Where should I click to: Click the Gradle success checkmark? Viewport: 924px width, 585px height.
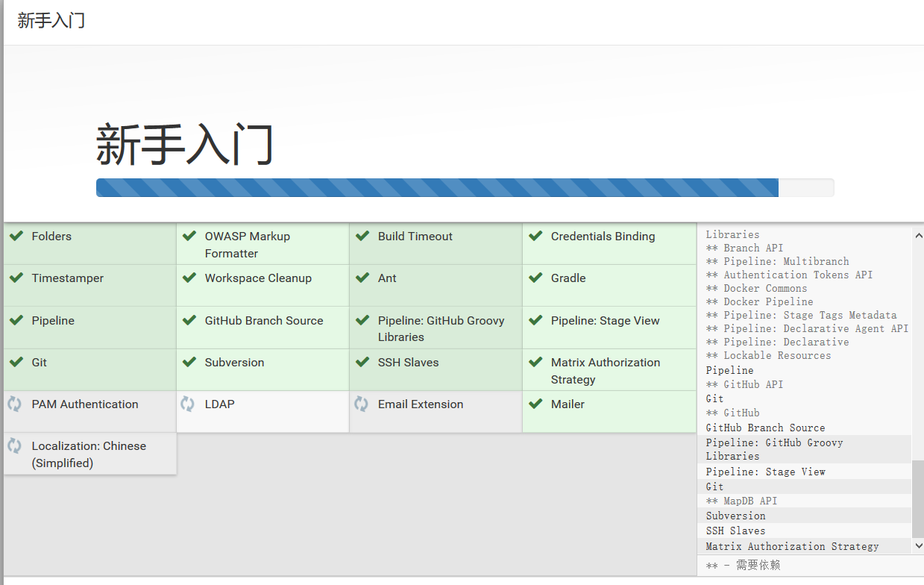(535, 278)
